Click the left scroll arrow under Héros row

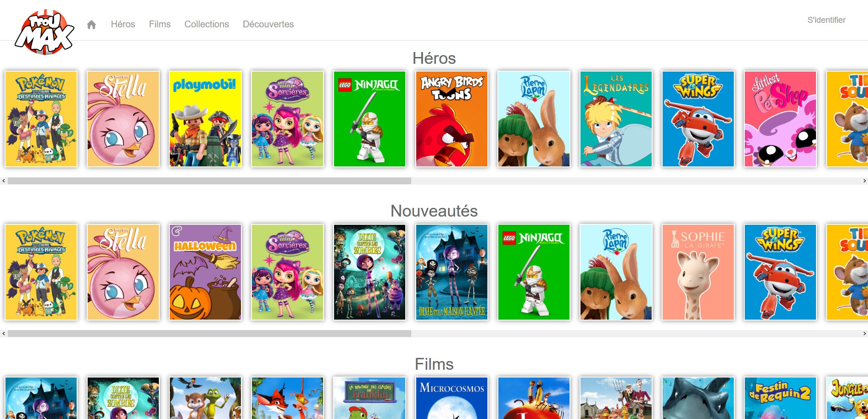point(4,181)
